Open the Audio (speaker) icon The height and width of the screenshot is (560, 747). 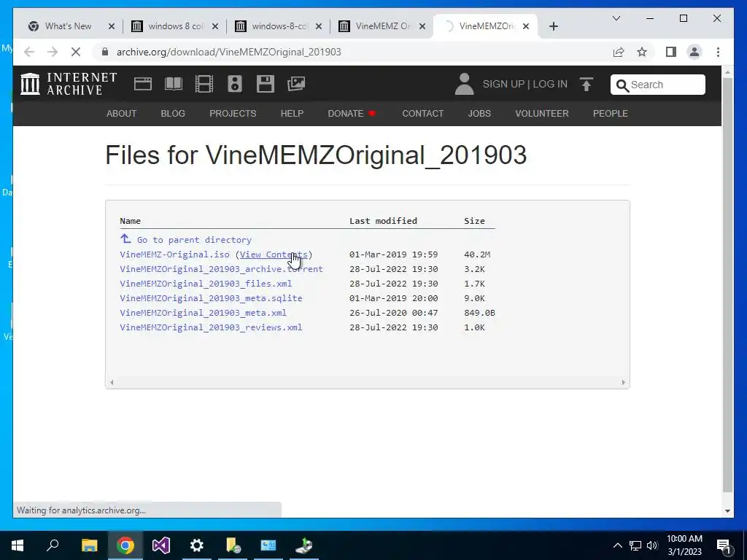(x=234, y=84)
